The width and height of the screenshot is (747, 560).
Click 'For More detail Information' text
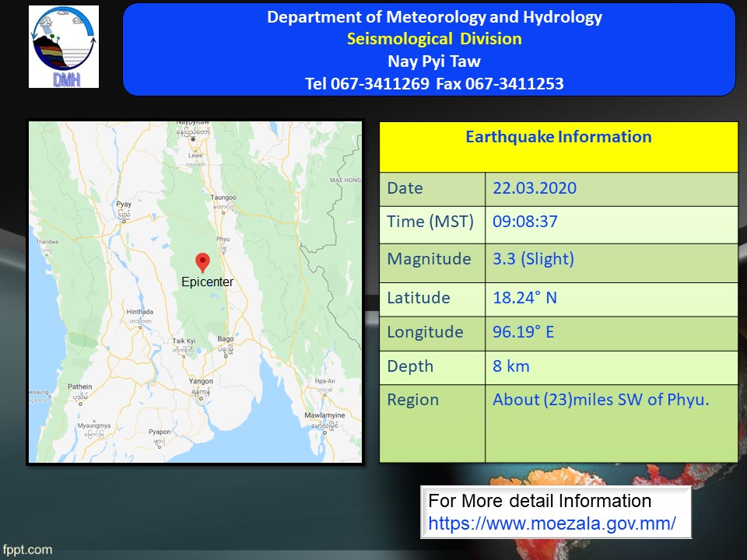pos(540,501)
